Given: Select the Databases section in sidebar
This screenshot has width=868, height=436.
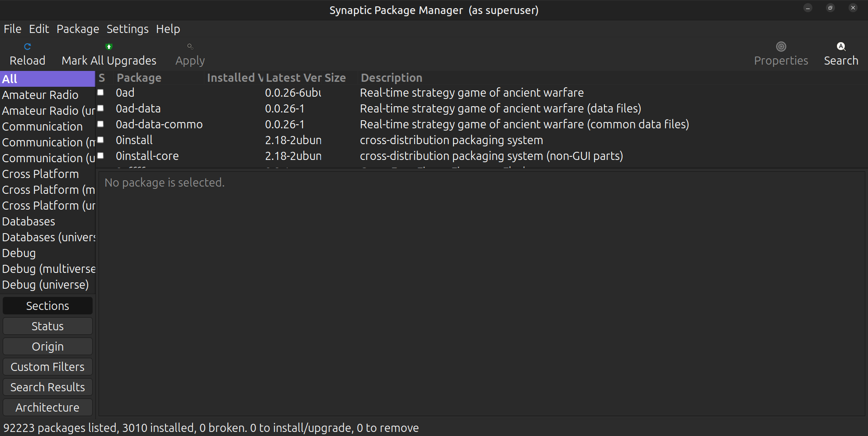Looking at the screenshot, I should 28,221.
